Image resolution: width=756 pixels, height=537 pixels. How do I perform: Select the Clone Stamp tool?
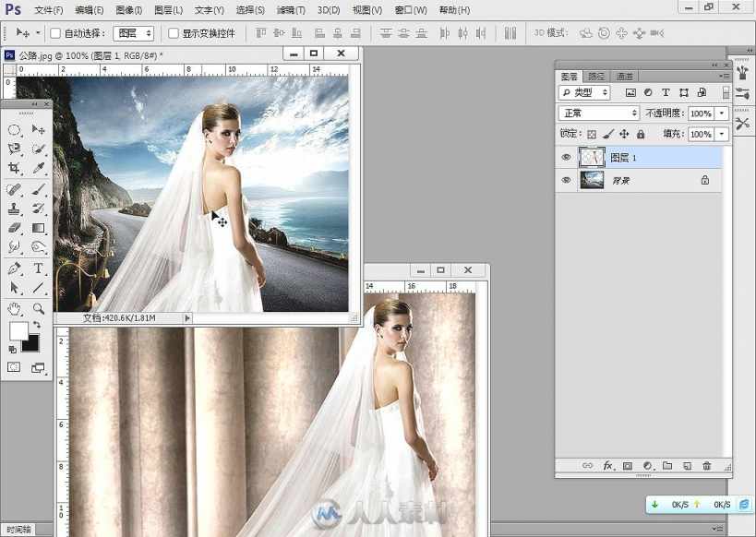[15, 209]
